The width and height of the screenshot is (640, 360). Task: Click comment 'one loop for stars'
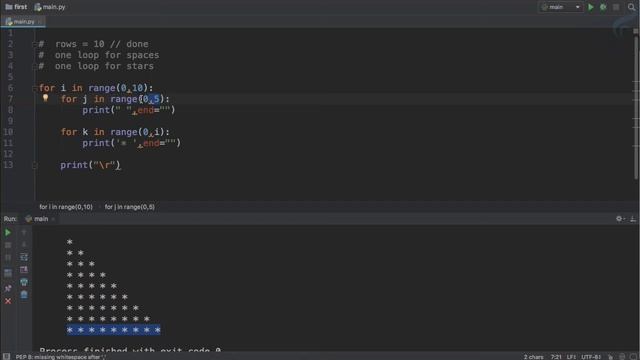(x=104, y=66)
